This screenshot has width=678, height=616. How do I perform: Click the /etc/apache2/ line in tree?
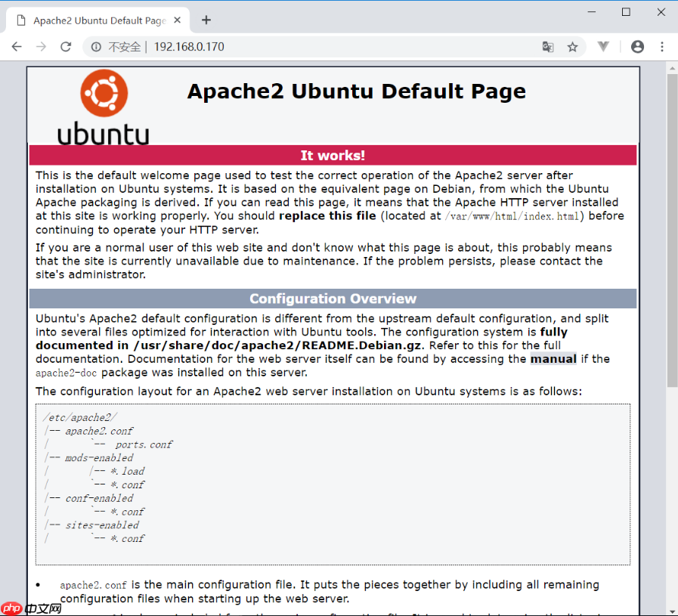tap(80, 417)
